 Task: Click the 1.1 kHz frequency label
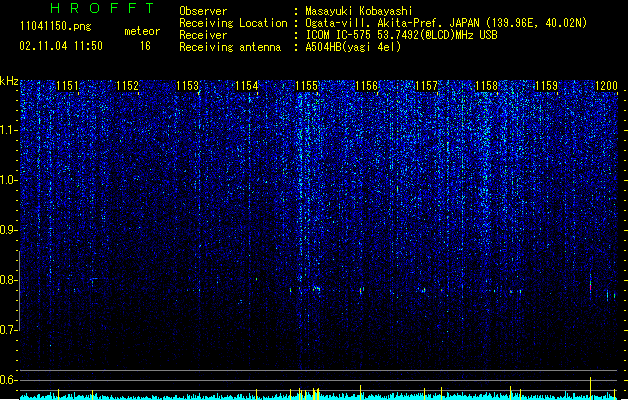pos(8,130)
